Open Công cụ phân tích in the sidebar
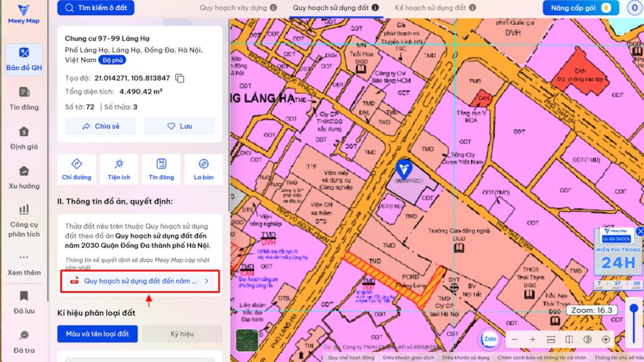 (x=24, y=221)
